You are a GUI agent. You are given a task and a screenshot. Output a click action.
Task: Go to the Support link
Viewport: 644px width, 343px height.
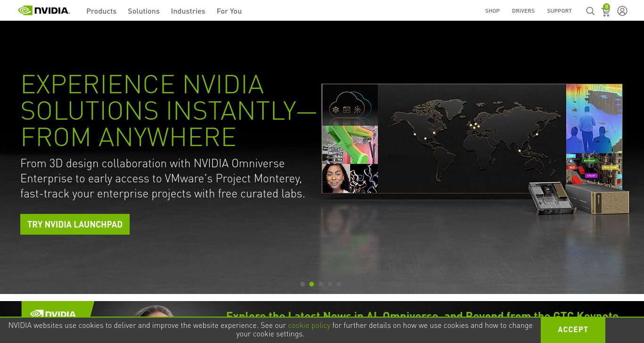point(559,11)
